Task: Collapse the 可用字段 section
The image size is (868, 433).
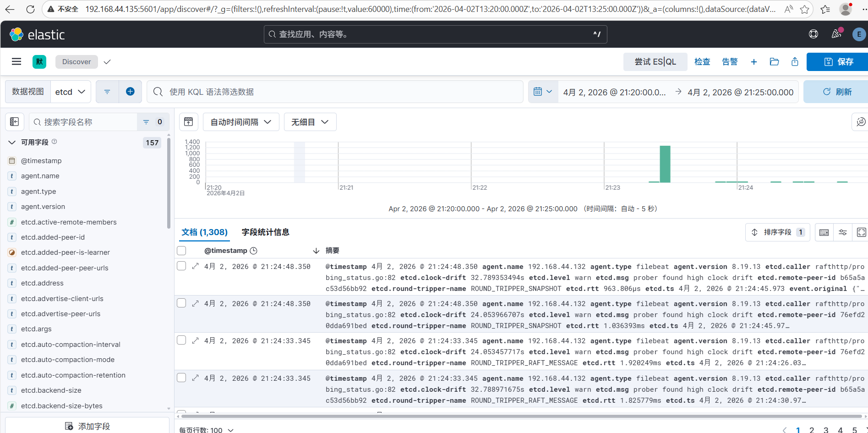Action: tap(12, 143)
